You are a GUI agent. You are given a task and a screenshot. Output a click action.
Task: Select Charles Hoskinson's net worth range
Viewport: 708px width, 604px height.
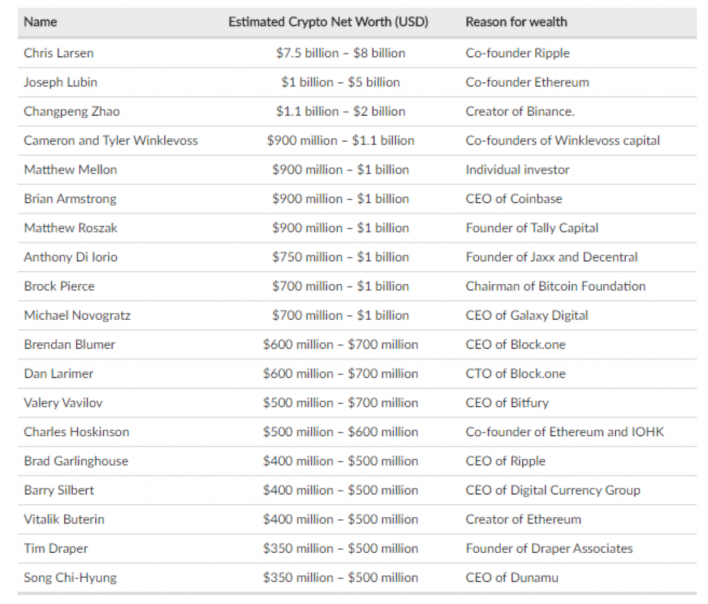point(340,432)
